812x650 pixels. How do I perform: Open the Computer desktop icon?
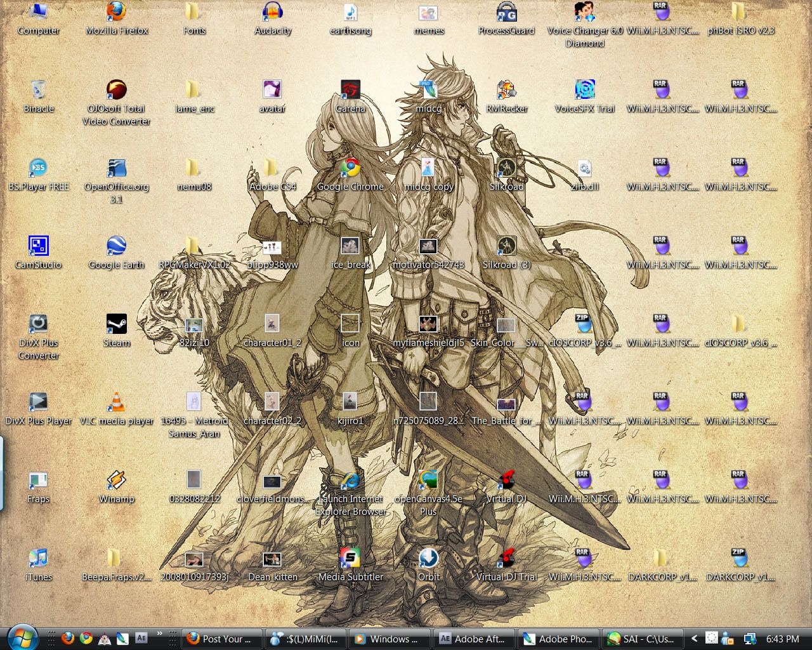pos(38,18)
